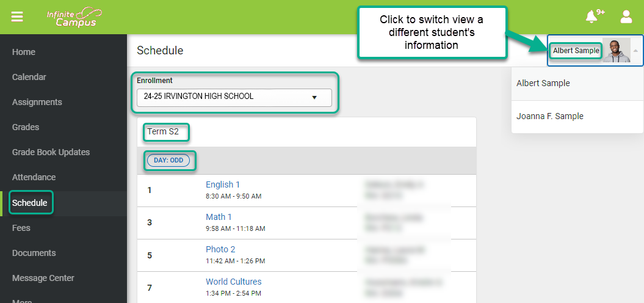Open the user account icon
This screenshot has width=644, height=303.
tap(626, 17)
